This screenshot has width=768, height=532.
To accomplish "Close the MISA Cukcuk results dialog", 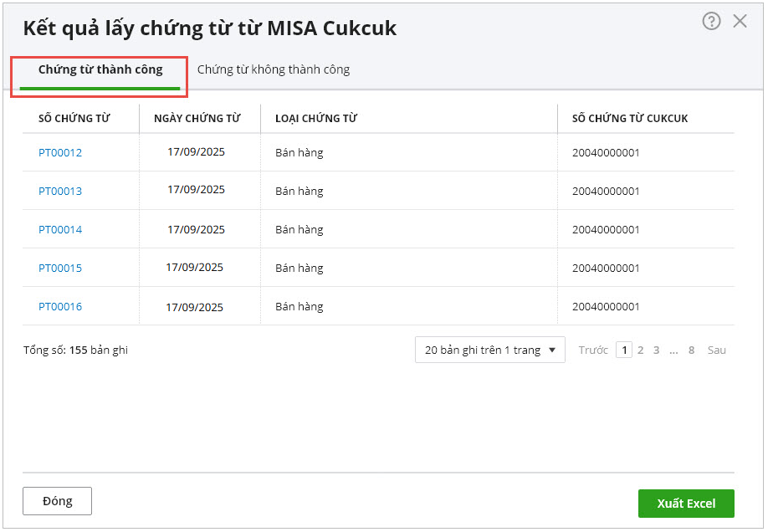I will point(740,22).
